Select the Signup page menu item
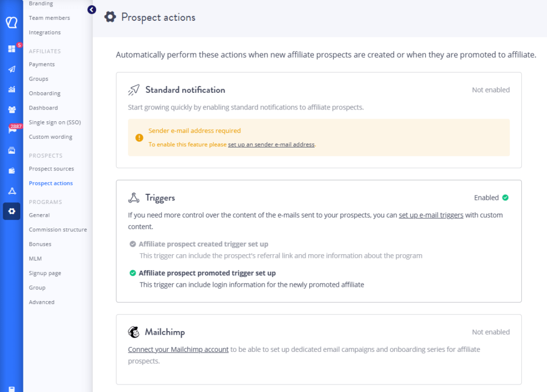Viewport: 547px width, 392px height. 45,273
